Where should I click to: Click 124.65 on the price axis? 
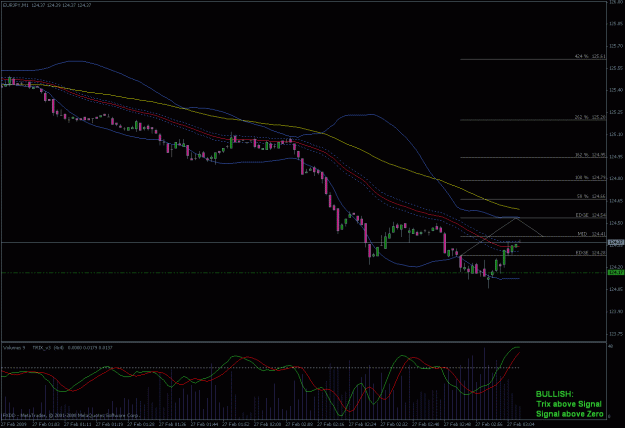point(616,200)
